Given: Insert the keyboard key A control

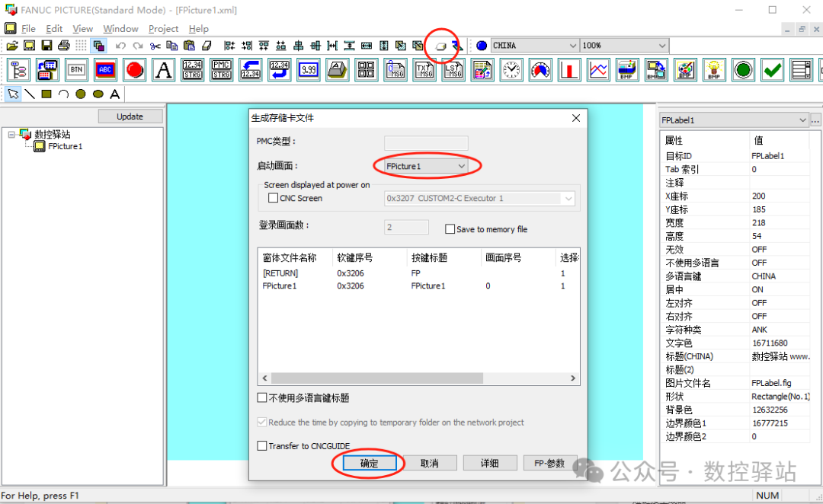Looking at the screenshot, I should coord(338,70).
